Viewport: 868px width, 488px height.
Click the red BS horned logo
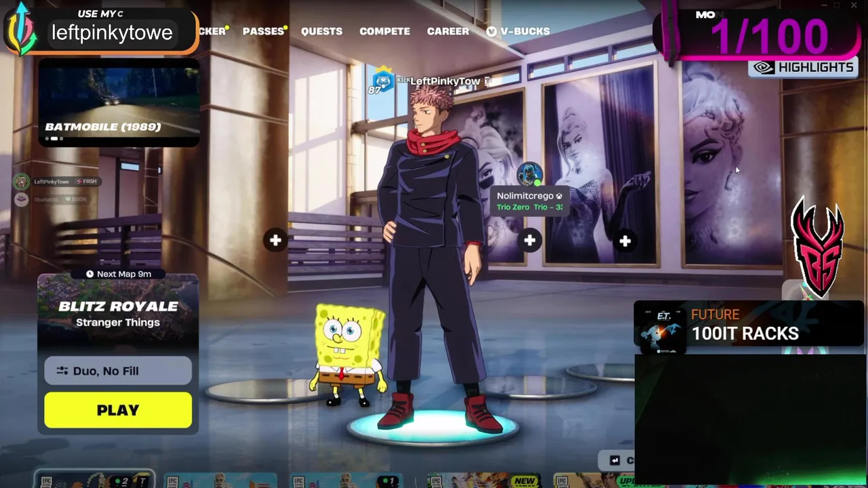coord(818,248)
